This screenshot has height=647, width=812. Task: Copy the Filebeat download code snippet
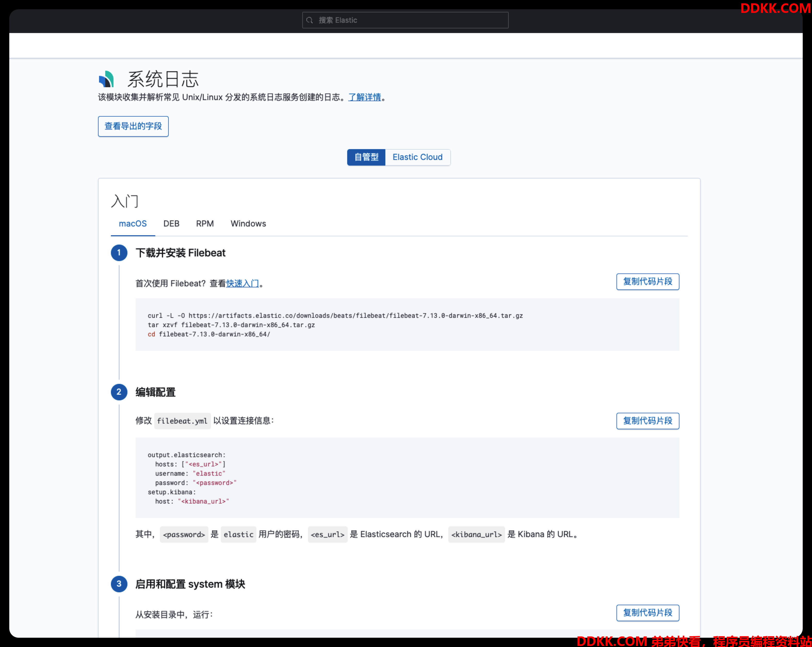pyautogui.click(x=647, y=282)
